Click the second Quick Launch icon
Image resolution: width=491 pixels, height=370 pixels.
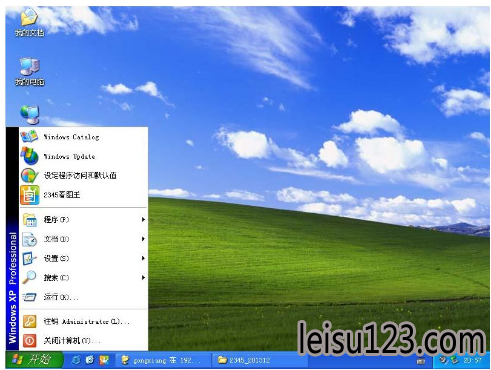pos(90,360)
